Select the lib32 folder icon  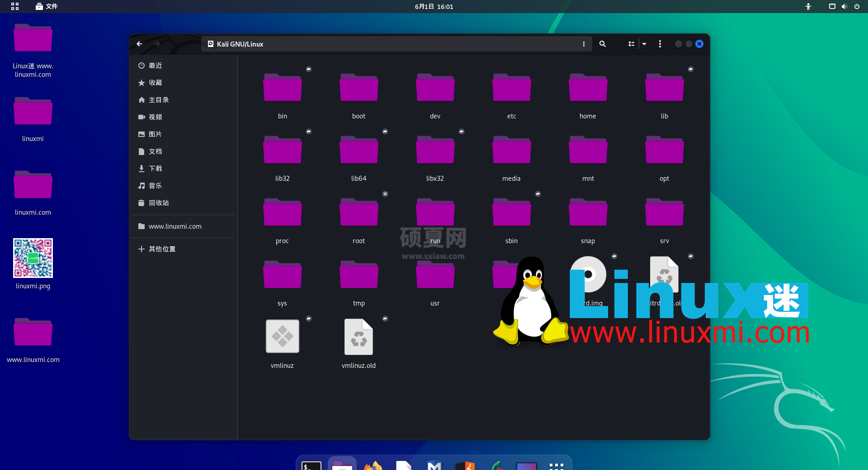283,150
